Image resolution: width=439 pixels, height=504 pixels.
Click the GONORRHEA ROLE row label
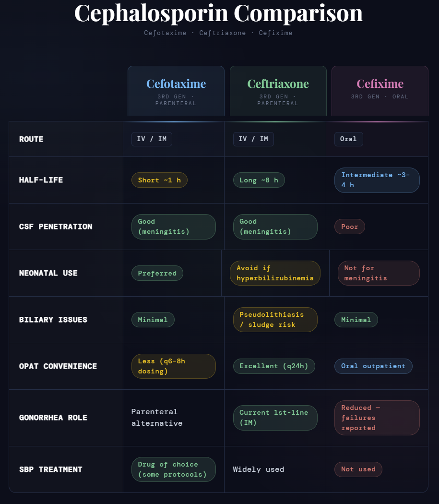pyautogui.click(x=53, y=418)
